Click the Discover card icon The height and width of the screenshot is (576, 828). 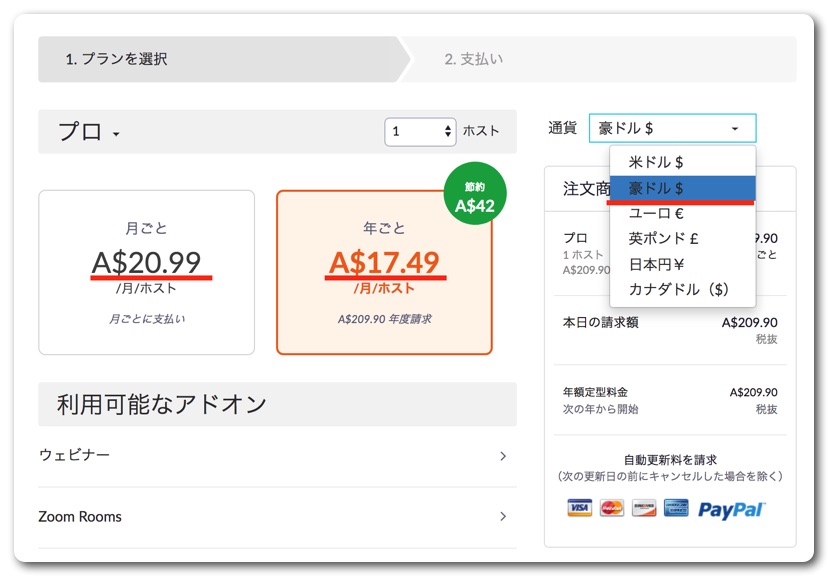click(x=644, y=508)
